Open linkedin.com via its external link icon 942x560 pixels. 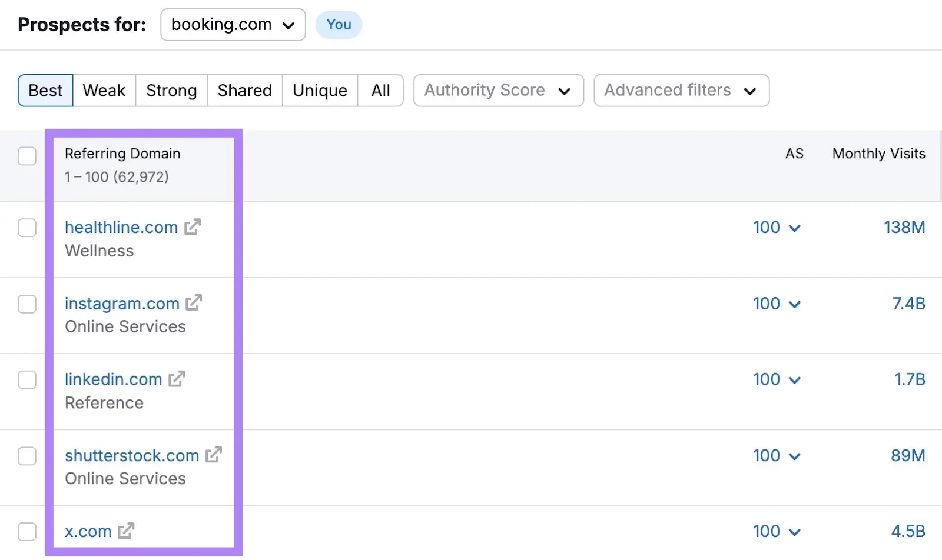click(x=177, y=379)
